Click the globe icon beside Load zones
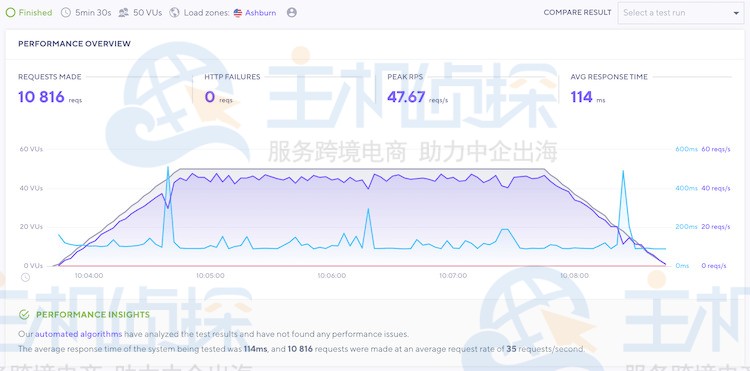 pos(175,13)
